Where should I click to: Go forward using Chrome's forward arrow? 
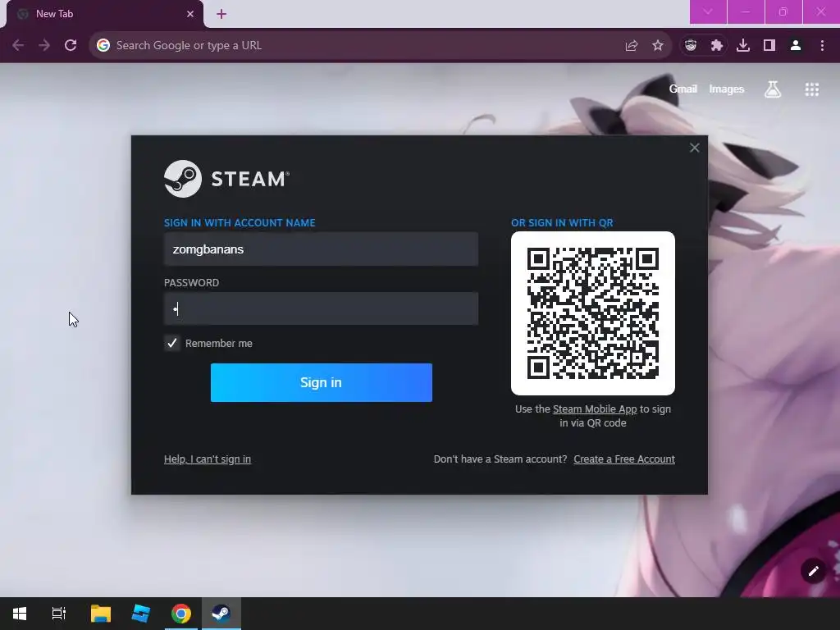point(44,46)
